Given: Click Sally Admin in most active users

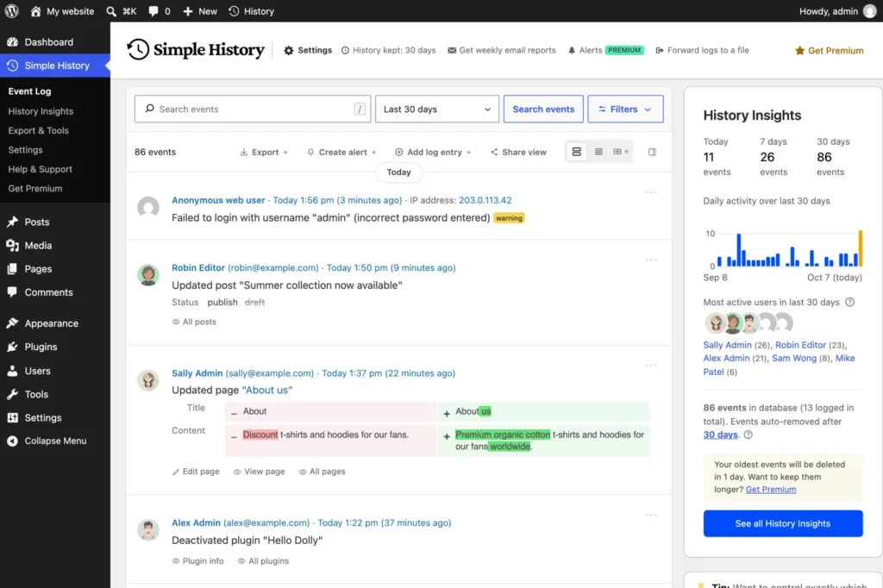Looking at the screenshot, I should 727,345.
